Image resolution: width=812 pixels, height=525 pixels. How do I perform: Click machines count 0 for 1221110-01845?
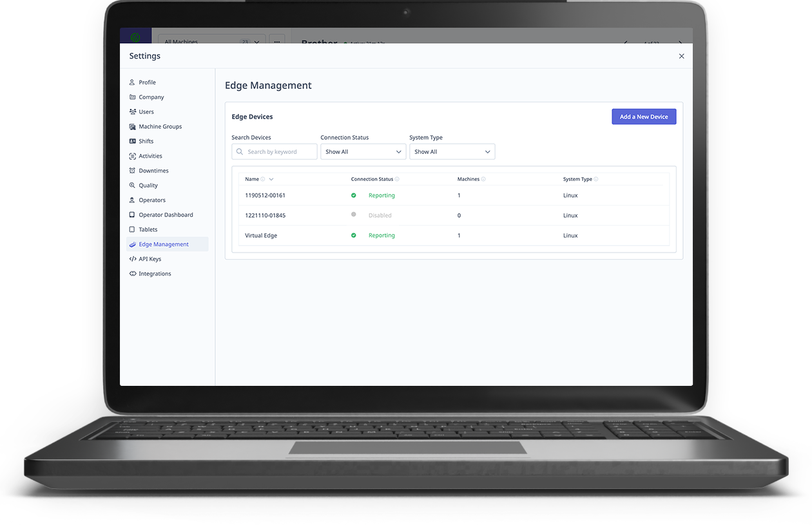(459, 215)
